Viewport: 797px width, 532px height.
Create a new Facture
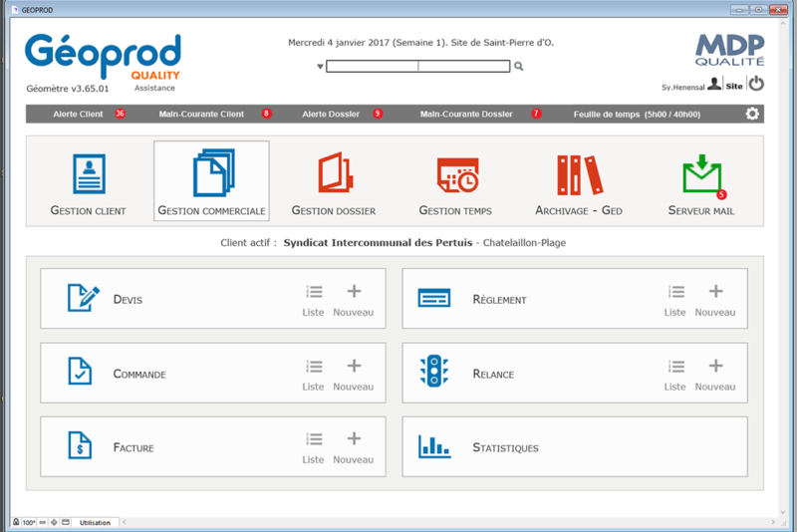353,446
